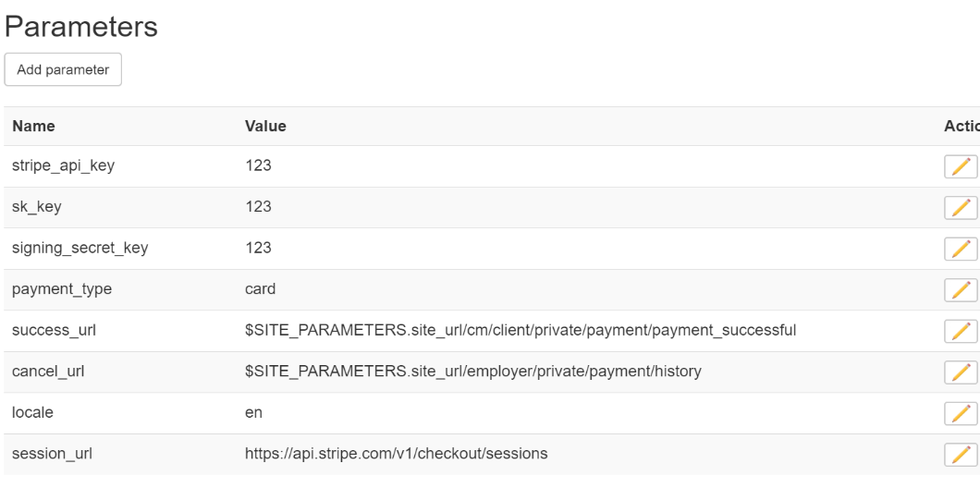
Task: Click the locale name cell
Action: point(32,412)
